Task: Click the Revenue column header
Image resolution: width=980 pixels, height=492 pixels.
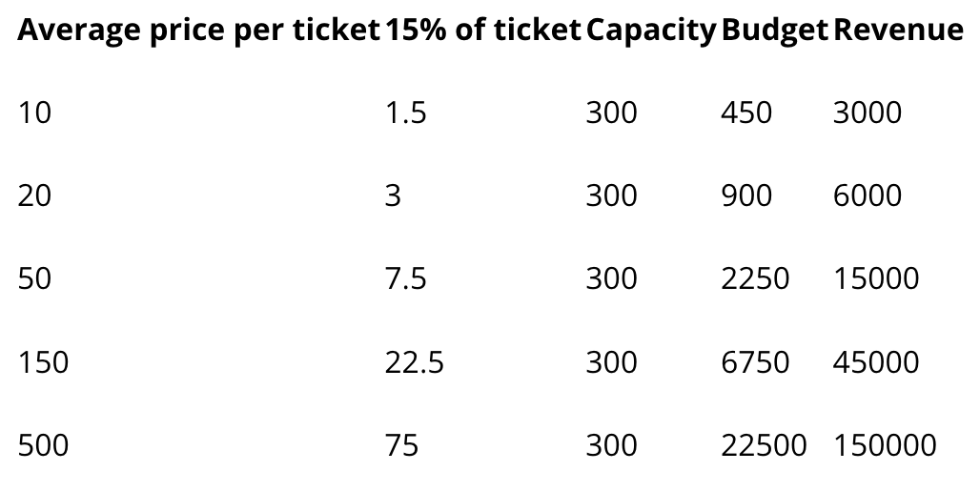Action: [x=898, y=30]
